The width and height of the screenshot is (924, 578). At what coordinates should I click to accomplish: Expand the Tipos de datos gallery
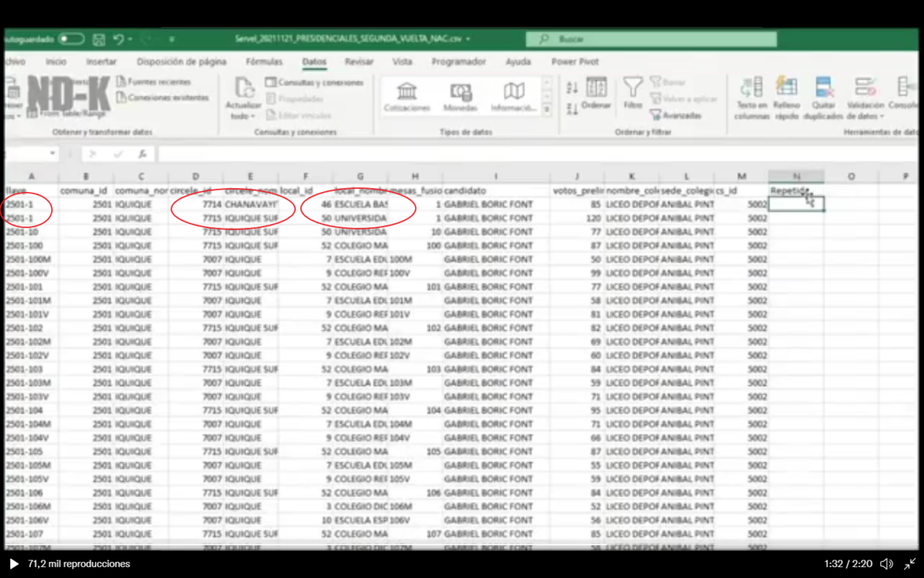tap(547, 109)
